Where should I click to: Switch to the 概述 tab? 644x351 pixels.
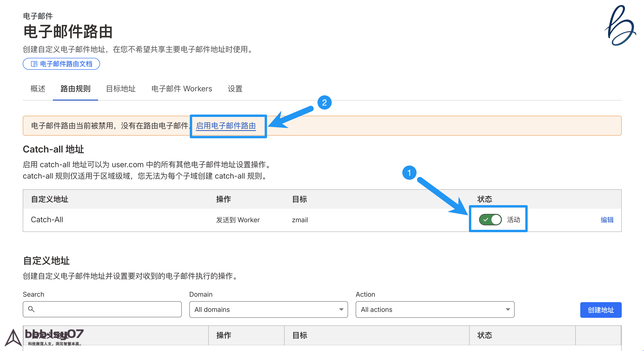[38, 89]
